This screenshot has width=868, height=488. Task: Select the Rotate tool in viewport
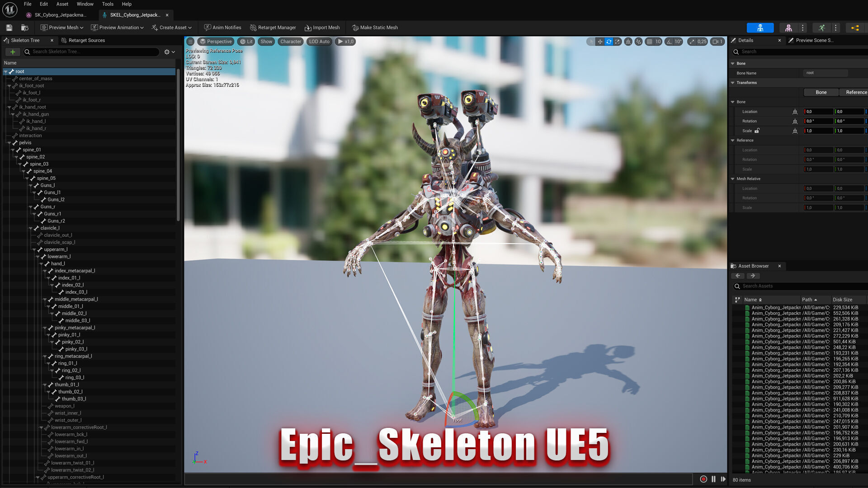point(609,42)
